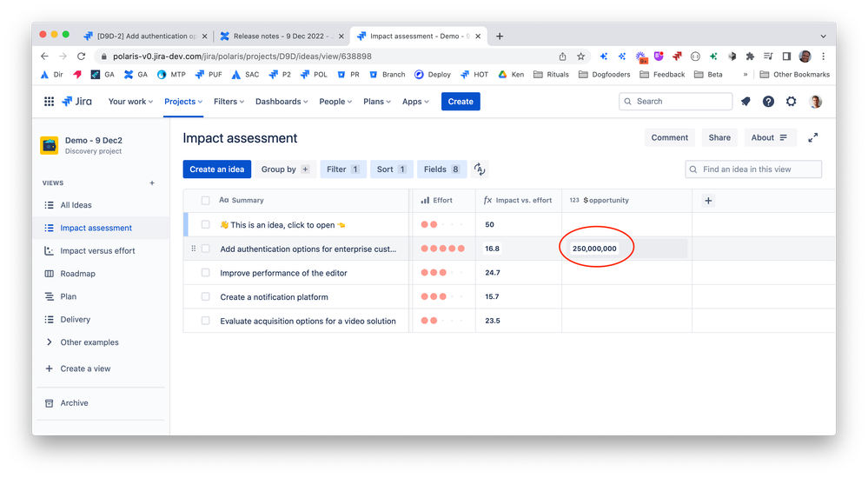This screenshot has height=478, width=868.
Task: Add a new view with the plus icon
Action: tap(152, 183)
